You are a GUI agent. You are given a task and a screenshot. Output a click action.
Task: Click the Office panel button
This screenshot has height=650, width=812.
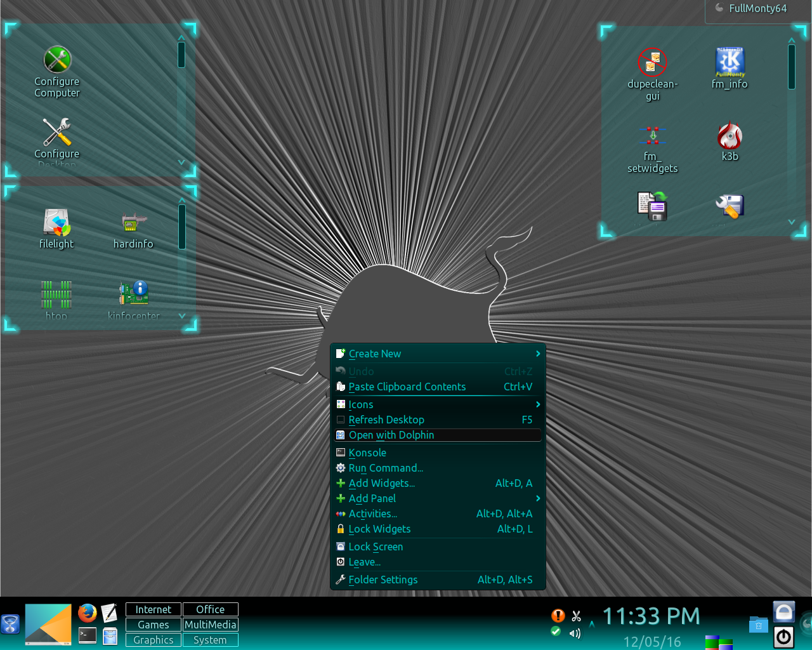[x=211, y=609]
